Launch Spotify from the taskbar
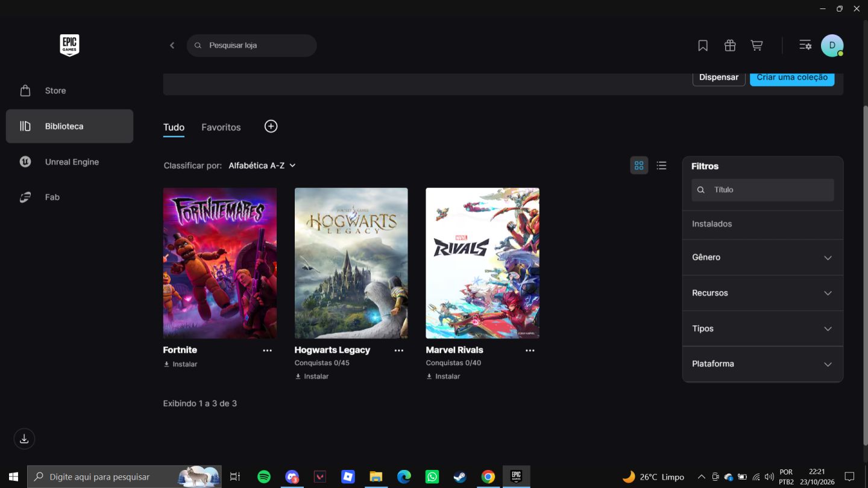The width and height of the screenshot is (868, 488). (264, 477)
